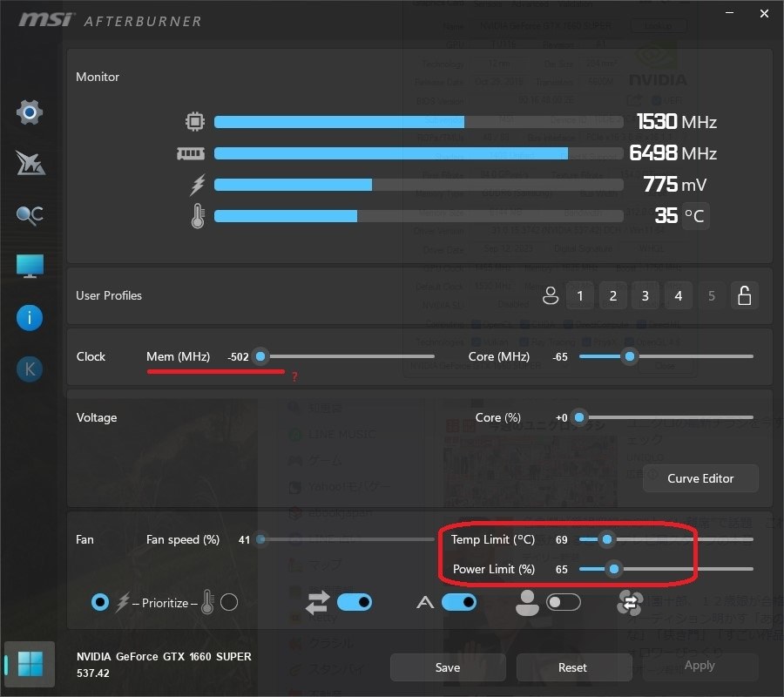Click the user profile person icon
Image resolution: width=784 pixels, height=697 pixels.
point(551,295)
